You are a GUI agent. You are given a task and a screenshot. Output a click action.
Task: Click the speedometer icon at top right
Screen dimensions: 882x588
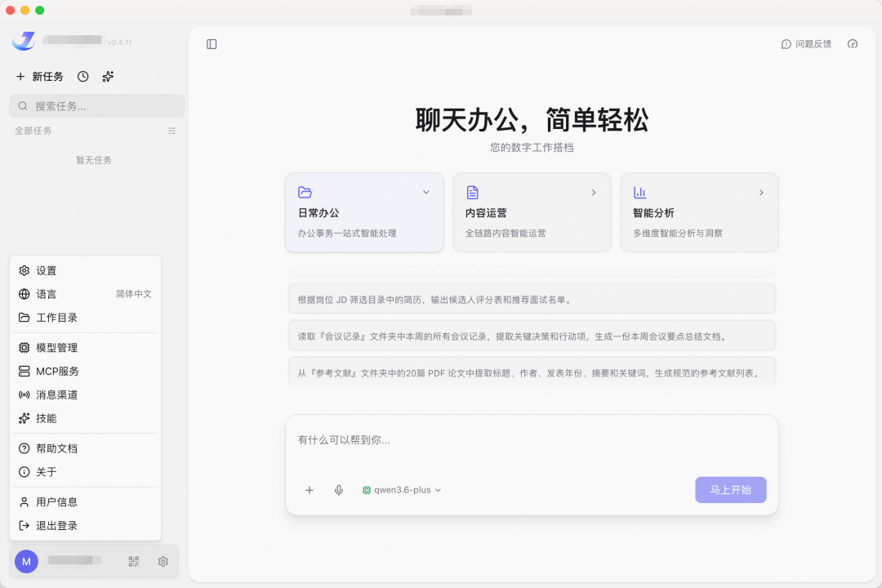(x=853, y=44)
